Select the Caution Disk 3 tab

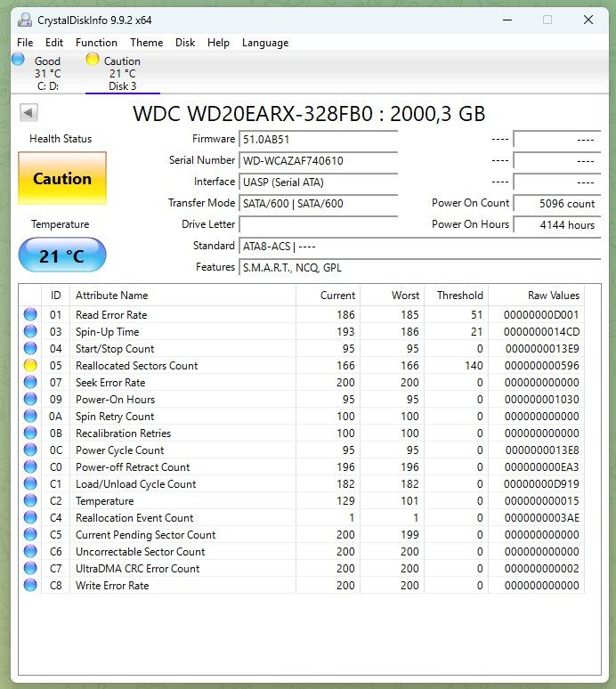coord(122,73)
